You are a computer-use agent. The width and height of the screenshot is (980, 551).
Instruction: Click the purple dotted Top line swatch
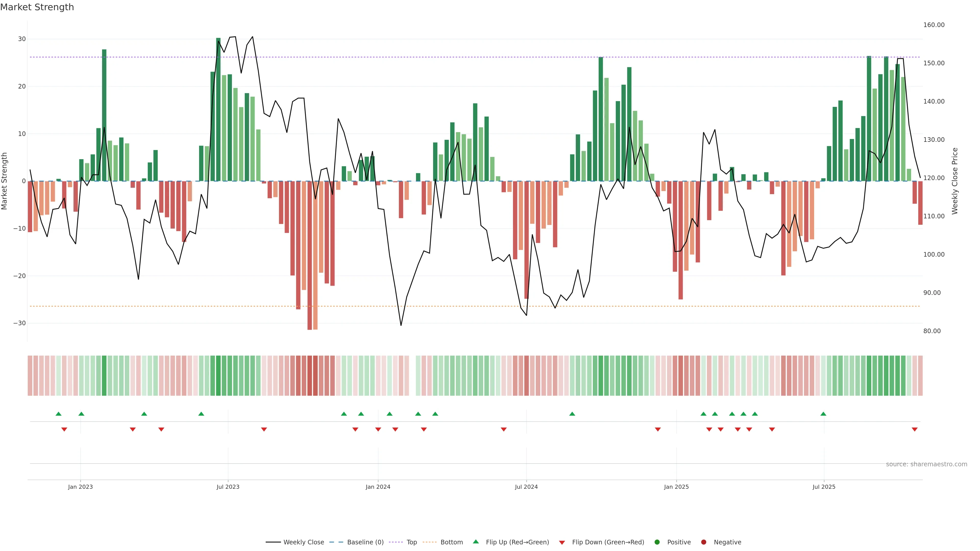pos(396,542)
